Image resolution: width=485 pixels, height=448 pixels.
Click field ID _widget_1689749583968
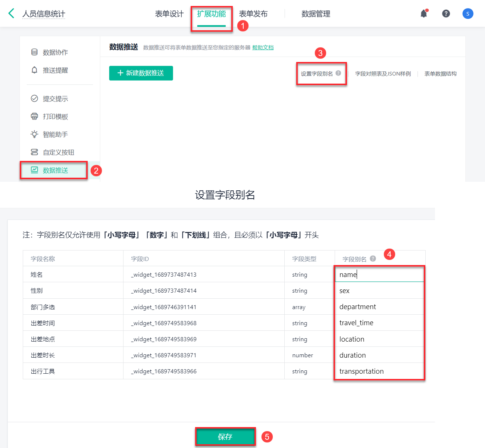[x=164, y=323]
